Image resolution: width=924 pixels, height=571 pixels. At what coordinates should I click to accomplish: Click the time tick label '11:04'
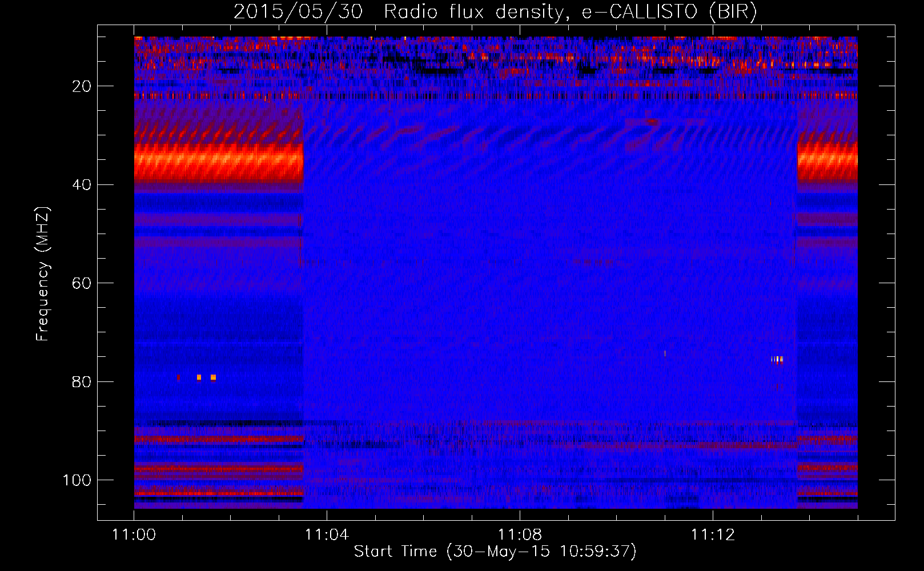(327, 534)
